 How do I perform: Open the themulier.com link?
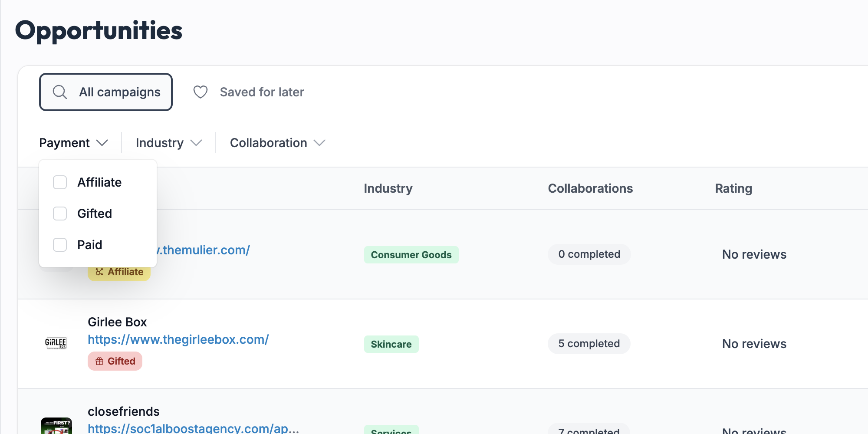coord(204,250)
